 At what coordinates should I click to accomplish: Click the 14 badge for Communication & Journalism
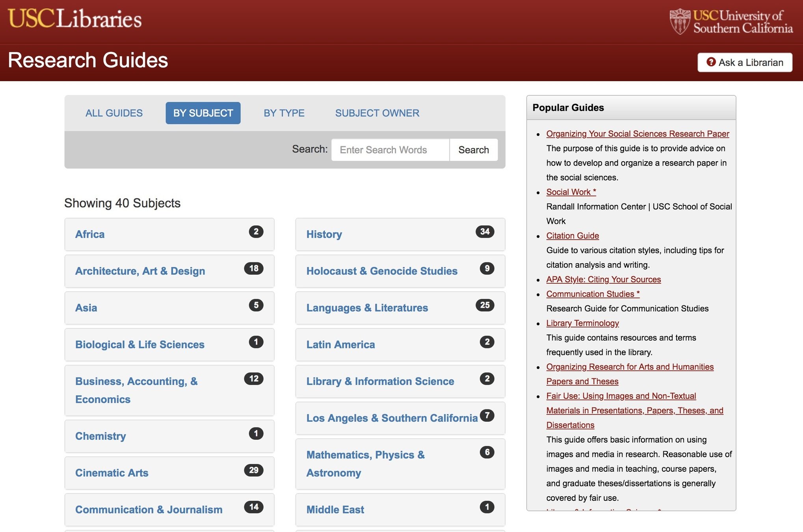tap(254, 507)
